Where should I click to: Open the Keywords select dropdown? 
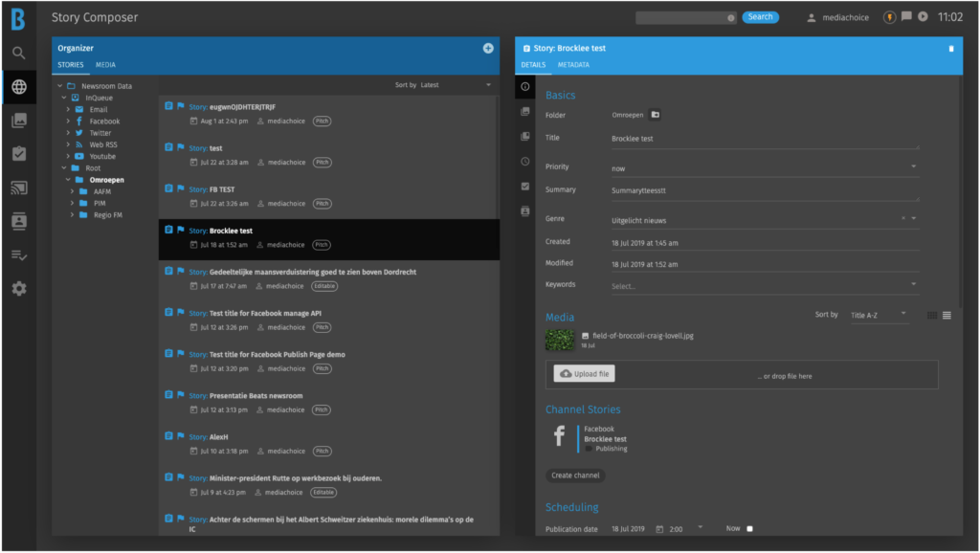pos(765,285)
